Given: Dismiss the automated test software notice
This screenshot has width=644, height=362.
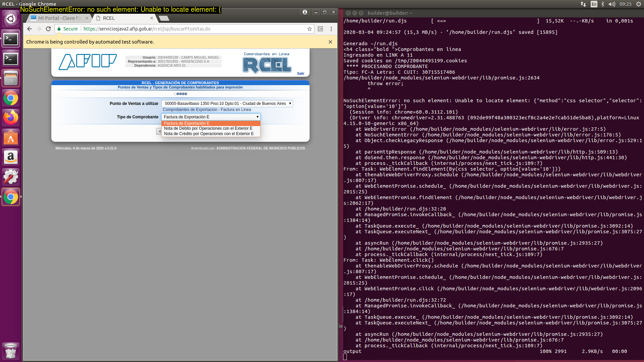Looking at the screenshot, I should 330,42.
